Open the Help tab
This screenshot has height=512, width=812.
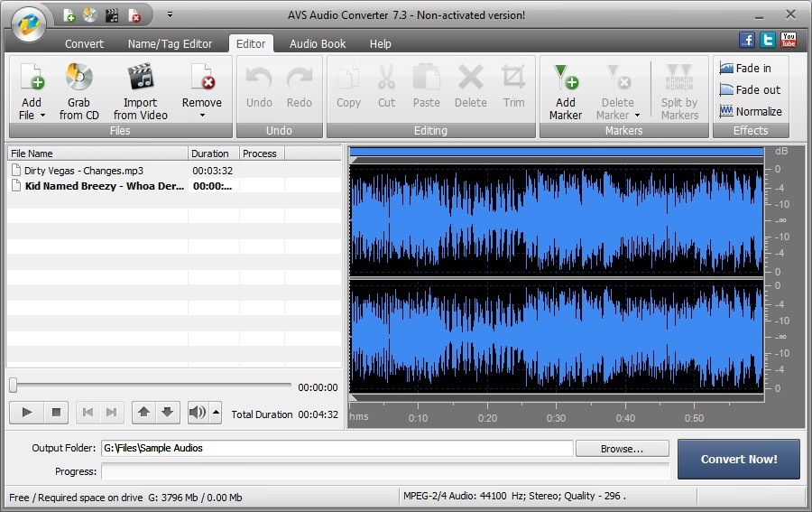pos(380,44)
